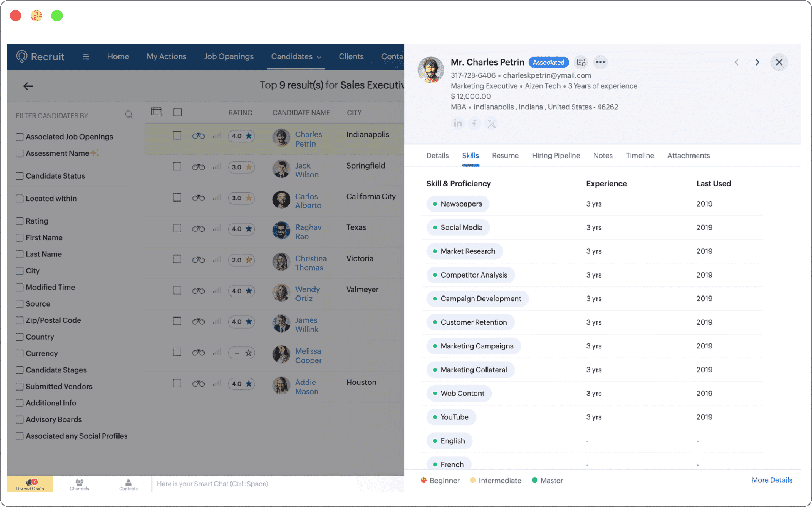Open the hamburger menu beside Recruit logo
Screen dimensions: 812x507
click(x=86, y=56)
